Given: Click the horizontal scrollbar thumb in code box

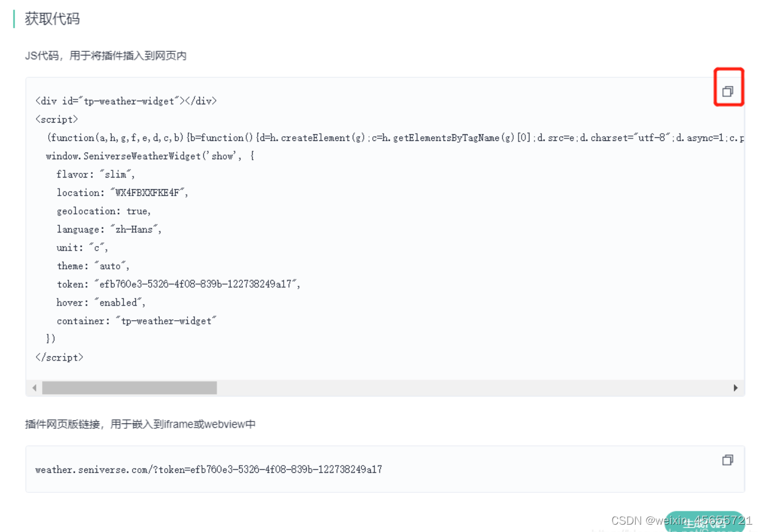Looking at the screenshot, I should (x=129, y=388).
